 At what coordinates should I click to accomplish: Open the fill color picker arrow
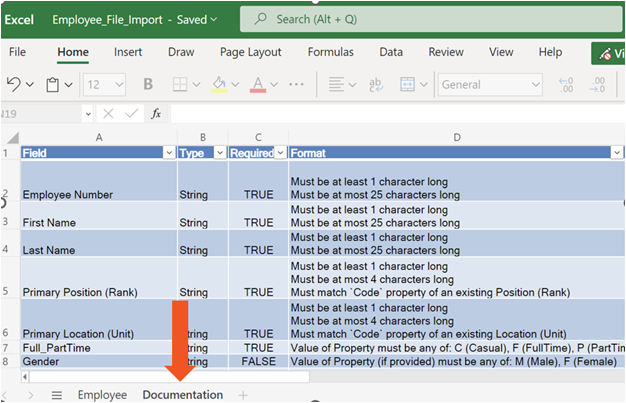point(236,84)
